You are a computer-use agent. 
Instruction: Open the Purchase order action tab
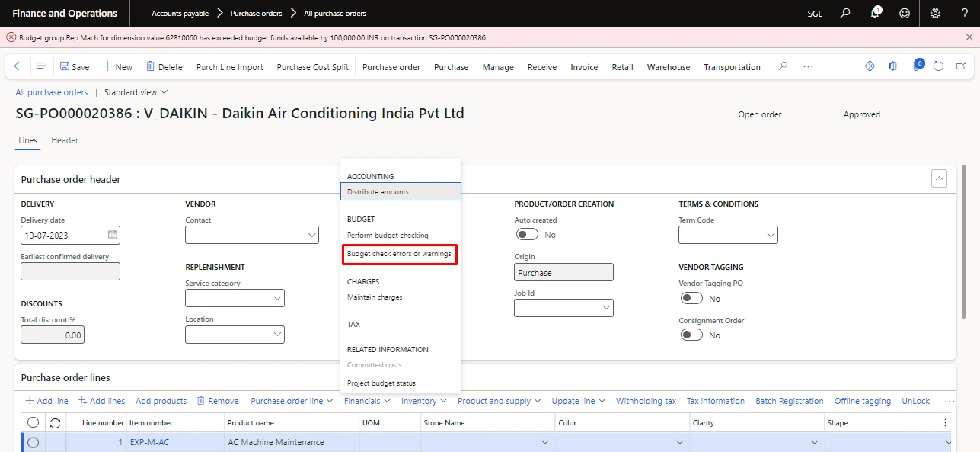coord(391,67)
